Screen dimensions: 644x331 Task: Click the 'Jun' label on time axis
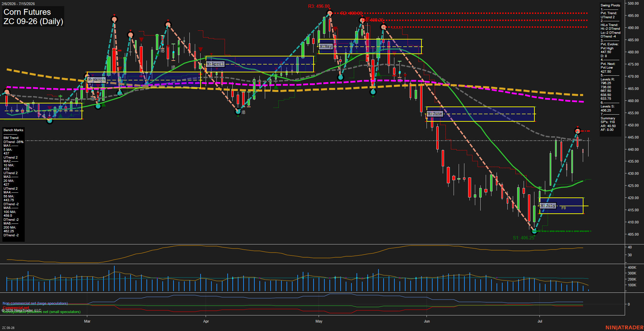coord(427,321)
